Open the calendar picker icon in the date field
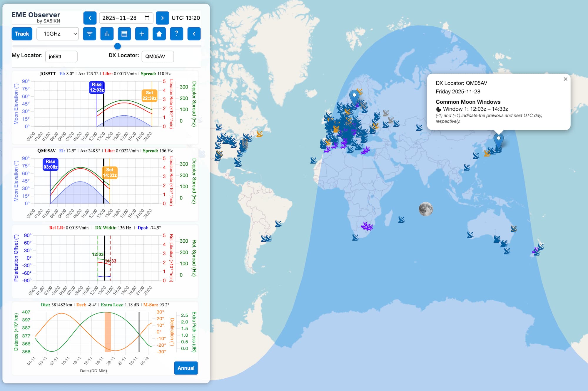 [147, 18]
